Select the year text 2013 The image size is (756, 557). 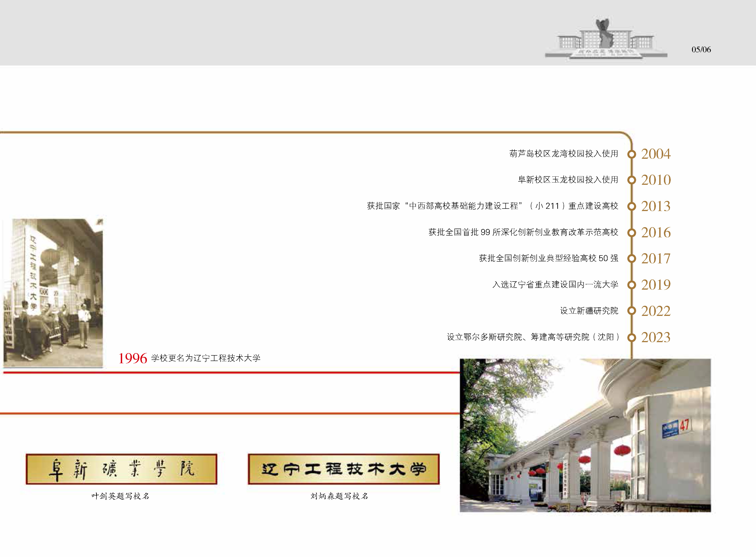coord(656,206)
